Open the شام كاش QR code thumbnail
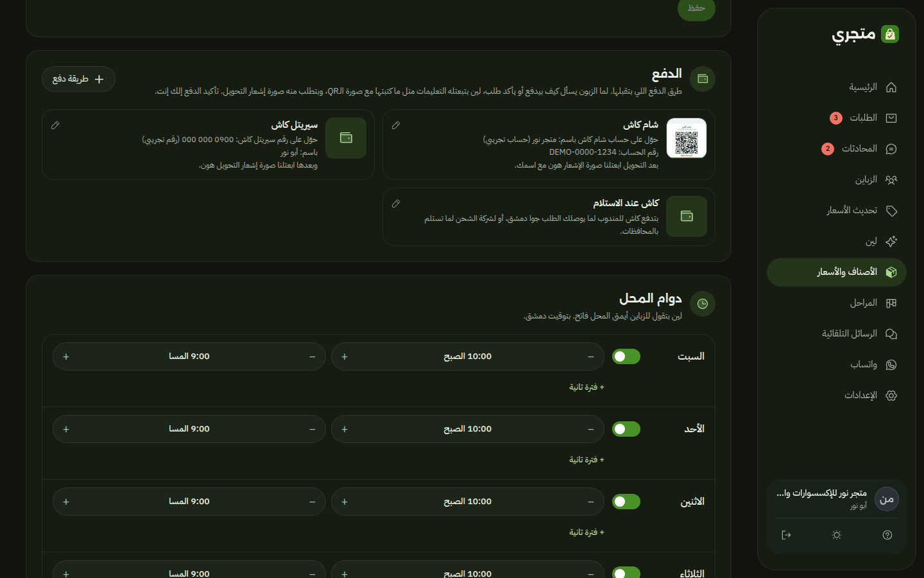Image resolution: width=924 pixels, height=578 pixels. [687, 138]
